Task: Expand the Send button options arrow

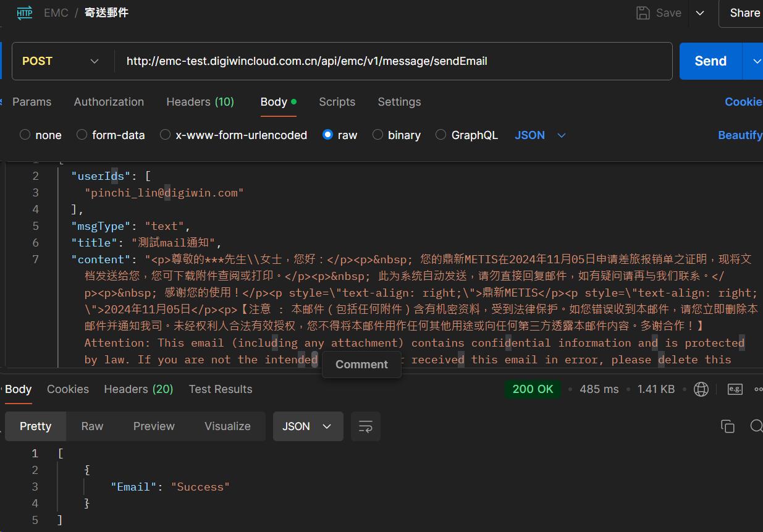Action: coord(756,61)
